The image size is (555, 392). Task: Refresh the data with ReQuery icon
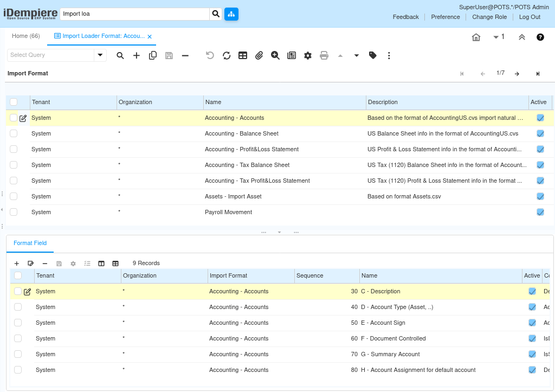click(227, 56)
